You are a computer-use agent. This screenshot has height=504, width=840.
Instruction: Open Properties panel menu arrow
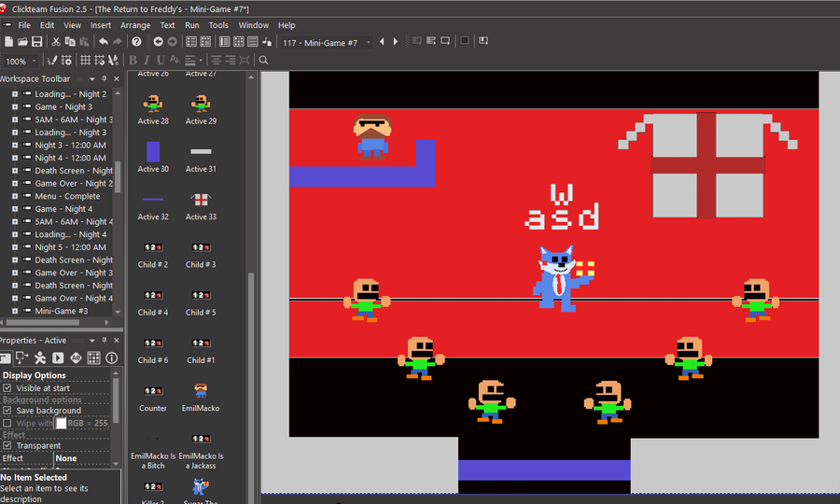pyautogui.click(x=92, y=341)
